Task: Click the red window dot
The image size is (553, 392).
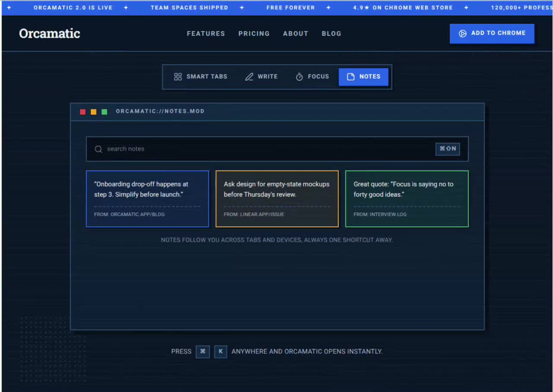Action: pos(83,112)
